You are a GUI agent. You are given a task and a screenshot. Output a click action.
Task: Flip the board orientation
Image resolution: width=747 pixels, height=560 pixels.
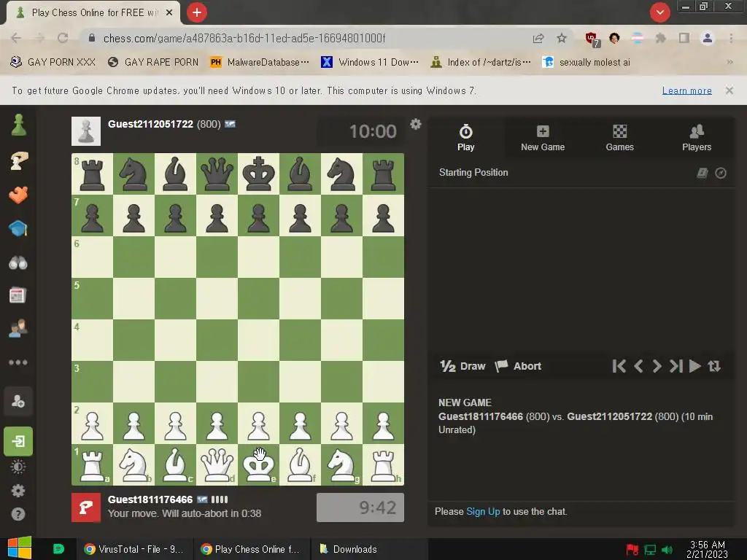pos(714,366)
